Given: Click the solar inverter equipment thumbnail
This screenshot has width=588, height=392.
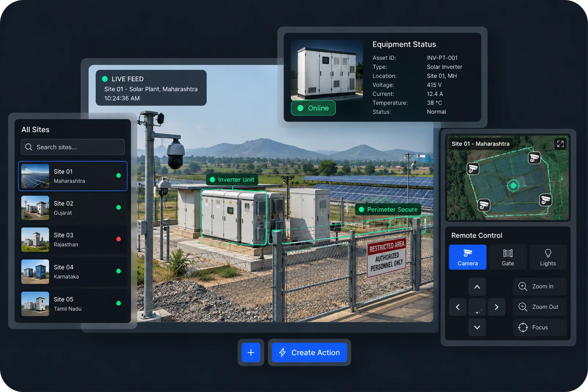Looking at the screenshot, I should pos(327,70).
